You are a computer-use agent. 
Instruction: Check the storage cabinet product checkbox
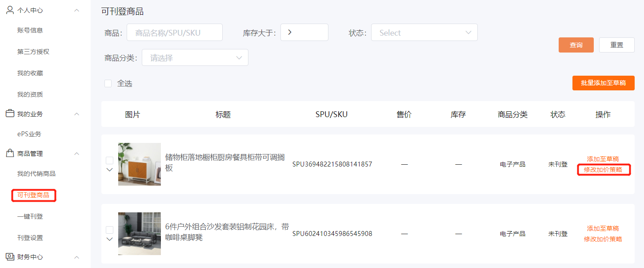click(109, 160)
